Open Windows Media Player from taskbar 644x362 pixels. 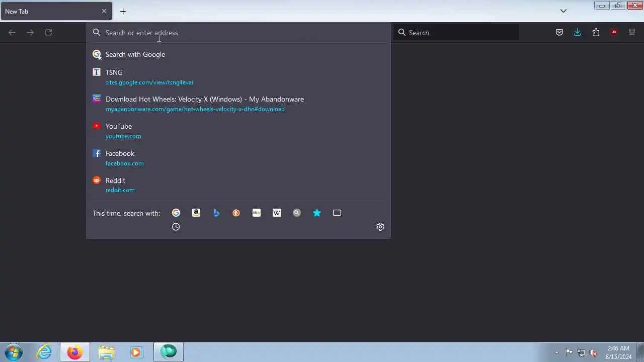[136, 352]
